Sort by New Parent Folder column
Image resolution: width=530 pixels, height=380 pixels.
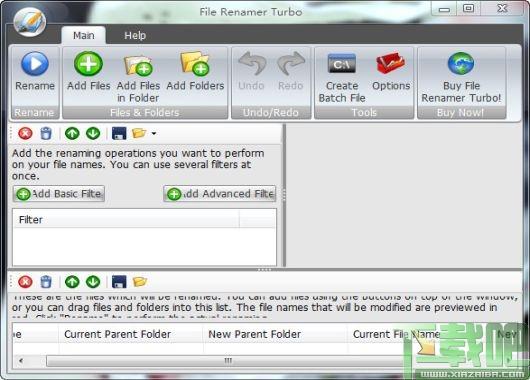(x=275, y=334)
